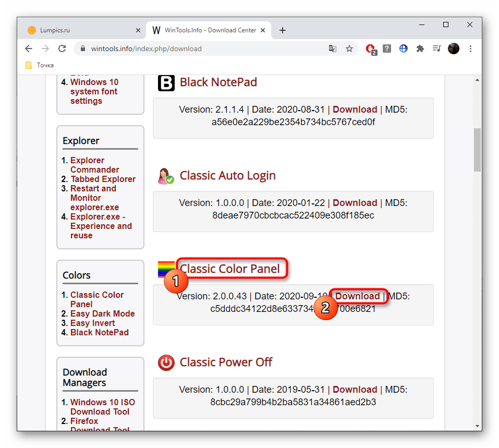The image size is (499, 448).
Task: Open Tabbed Explorer sidebar link
Action: [x=103, y=179]
